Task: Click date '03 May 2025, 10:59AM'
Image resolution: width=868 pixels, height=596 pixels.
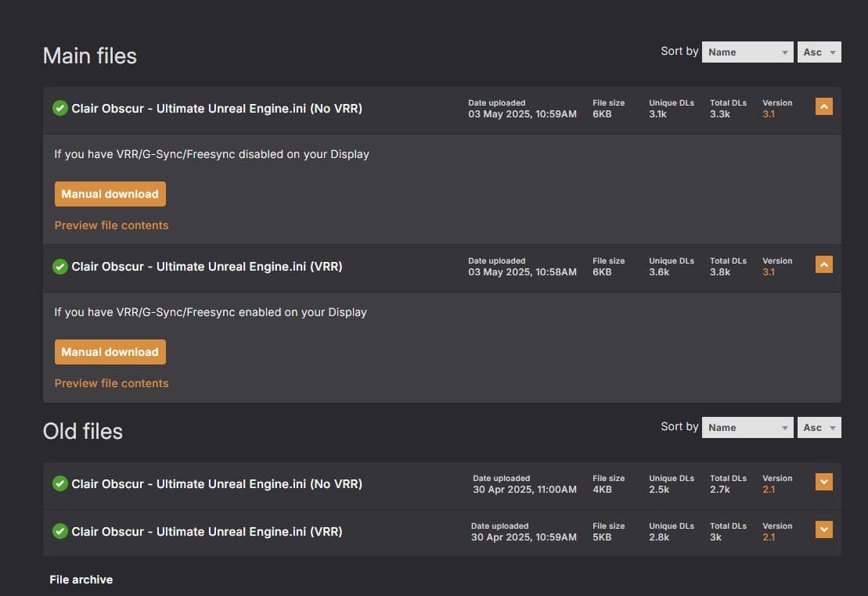Action: 522,114
